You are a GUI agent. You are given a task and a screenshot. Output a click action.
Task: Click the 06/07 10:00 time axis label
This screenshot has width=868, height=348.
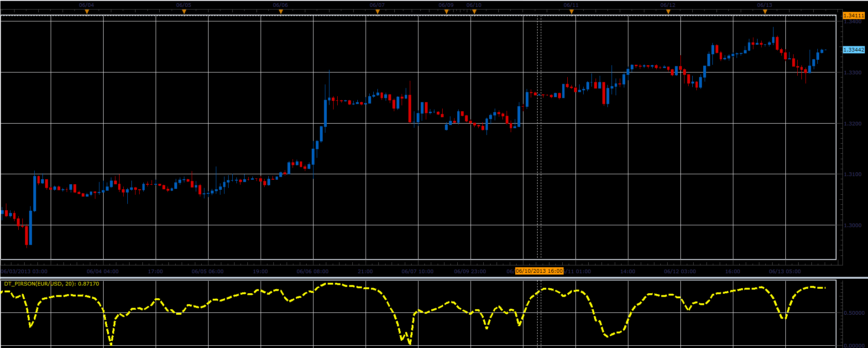click(x=418, y=271)
